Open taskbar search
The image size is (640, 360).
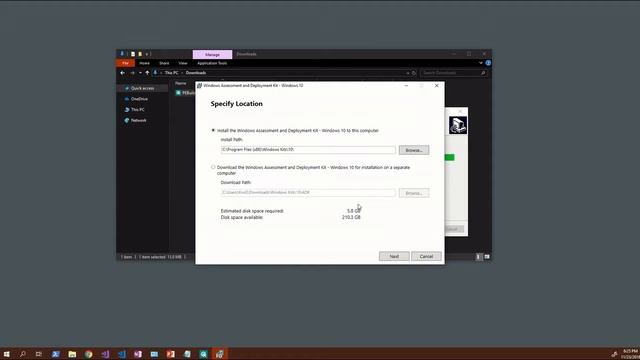point(23,354)
